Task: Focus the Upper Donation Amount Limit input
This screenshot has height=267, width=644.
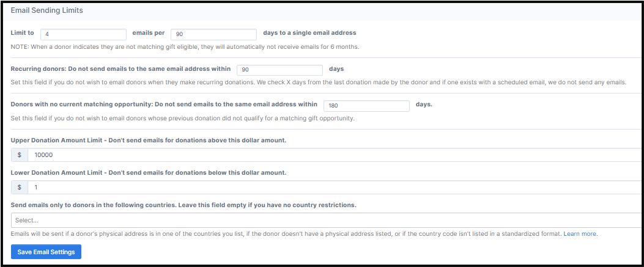Action: tap(335, 155)
